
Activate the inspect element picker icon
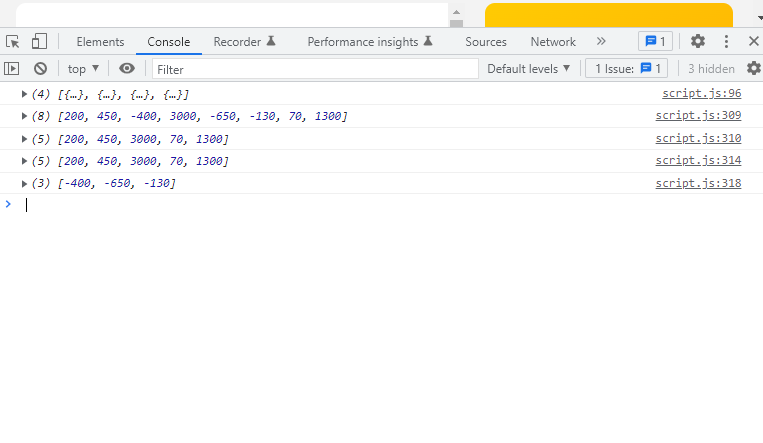pyautogui.click(x=13, y=42)
